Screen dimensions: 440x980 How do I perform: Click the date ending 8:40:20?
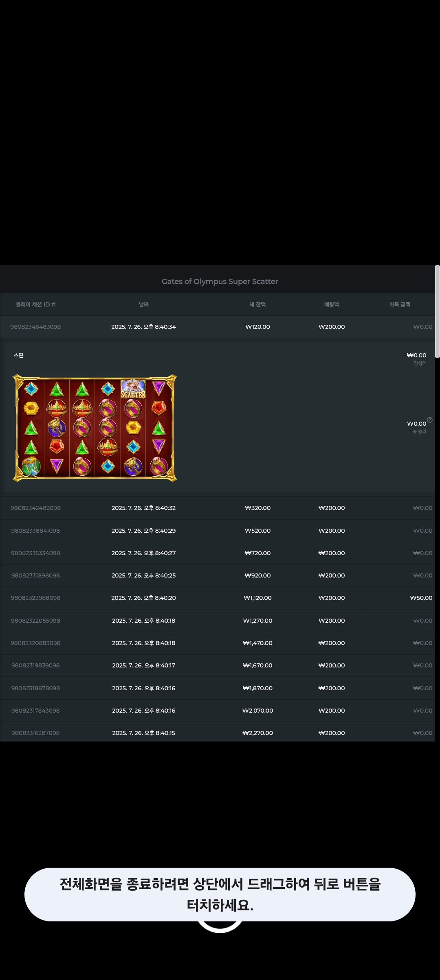coord(144,598)
